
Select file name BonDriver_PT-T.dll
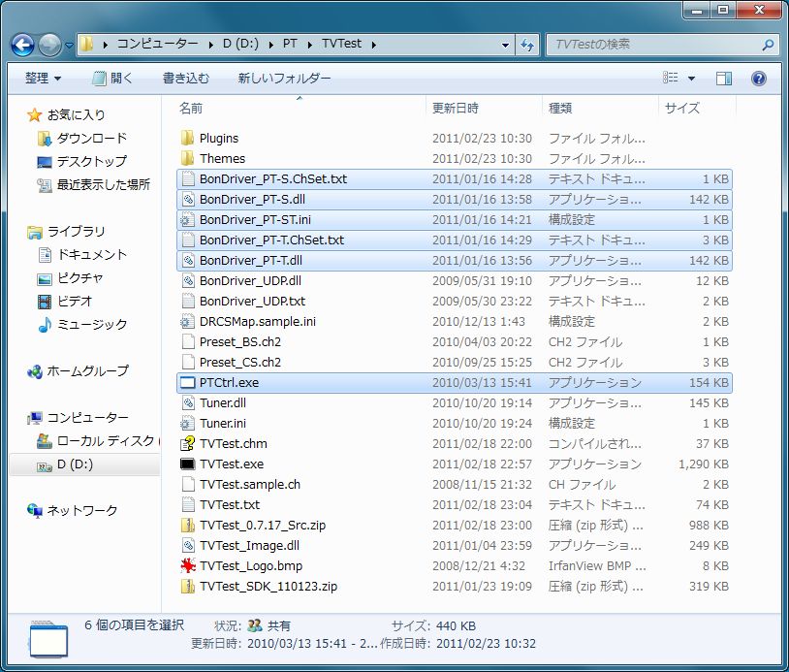click(x=251, y=260)
